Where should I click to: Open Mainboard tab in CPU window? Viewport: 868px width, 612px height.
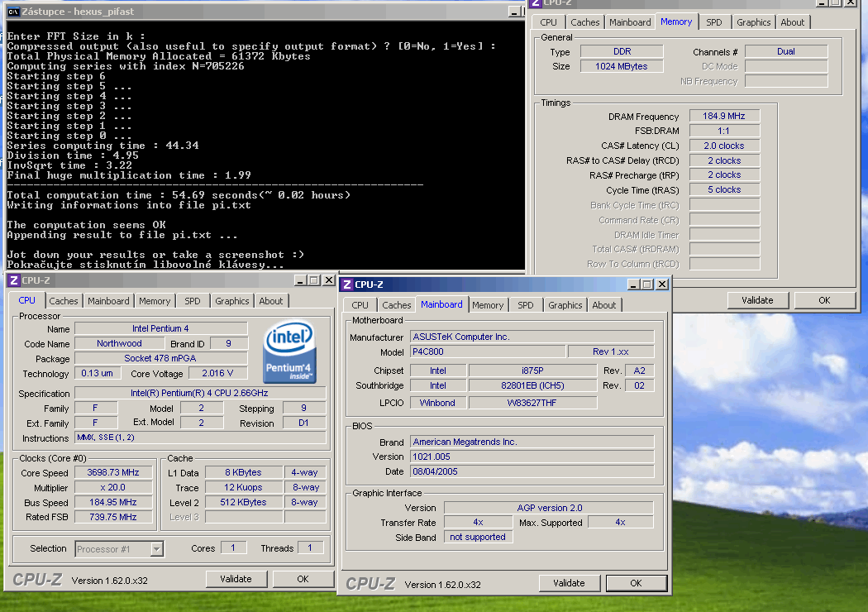tap(108, 301)
